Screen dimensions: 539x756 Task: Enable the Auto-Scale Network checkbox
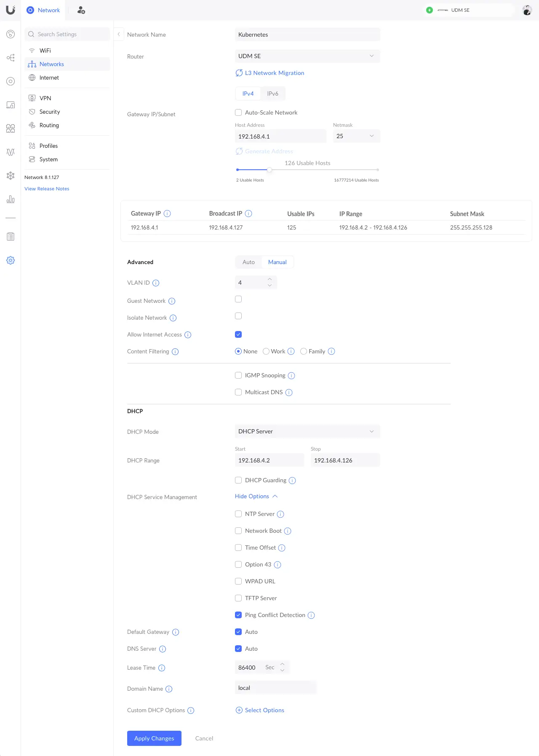[238, 112]
